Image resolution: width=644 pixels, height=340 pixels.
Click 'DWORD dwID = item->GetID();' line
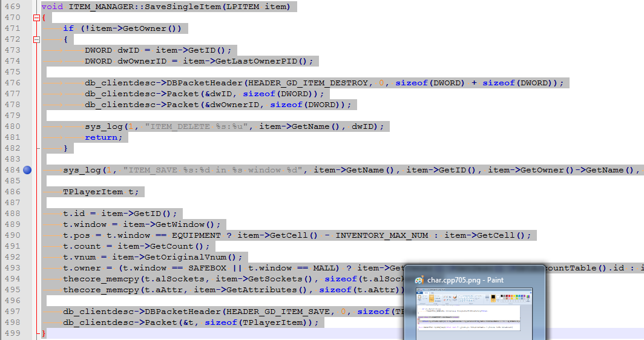pos(158,50)
